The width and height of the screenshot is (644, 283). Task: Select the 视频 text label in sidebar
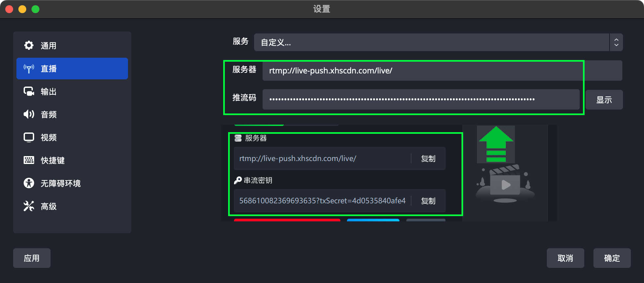coord(49,137)
